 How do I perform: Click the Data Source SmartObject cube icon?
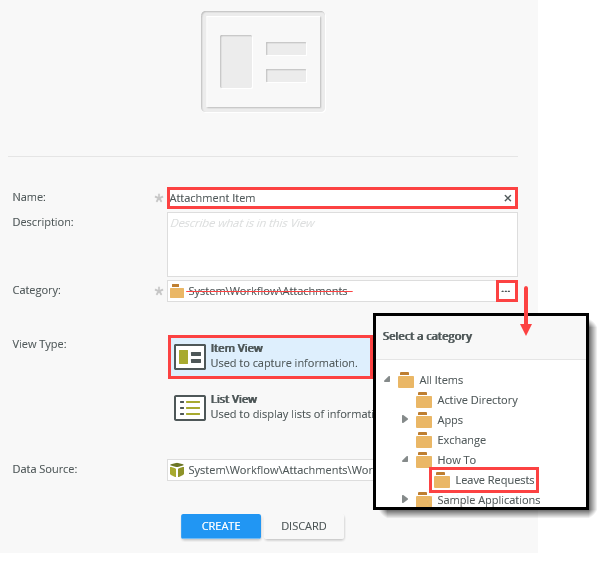[x=177, y=470]
